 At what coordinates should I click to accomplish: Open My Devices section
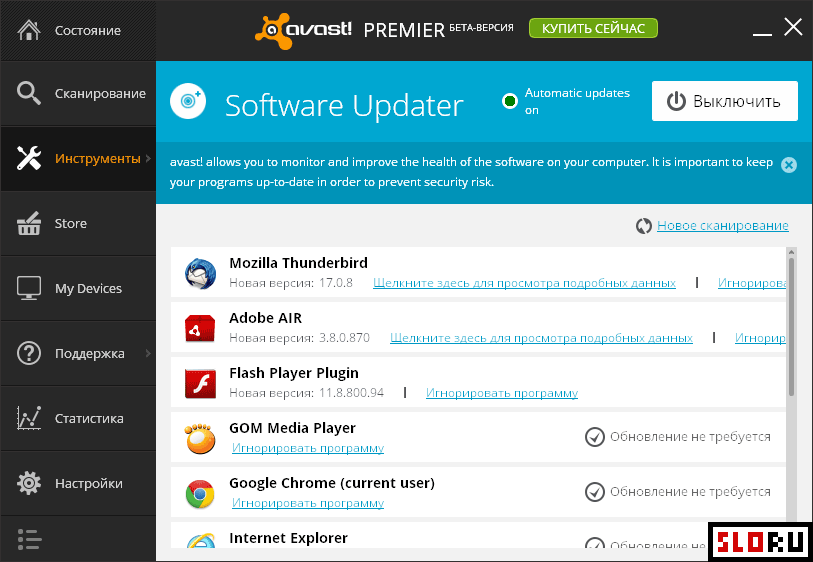click(x=78, y=288)
